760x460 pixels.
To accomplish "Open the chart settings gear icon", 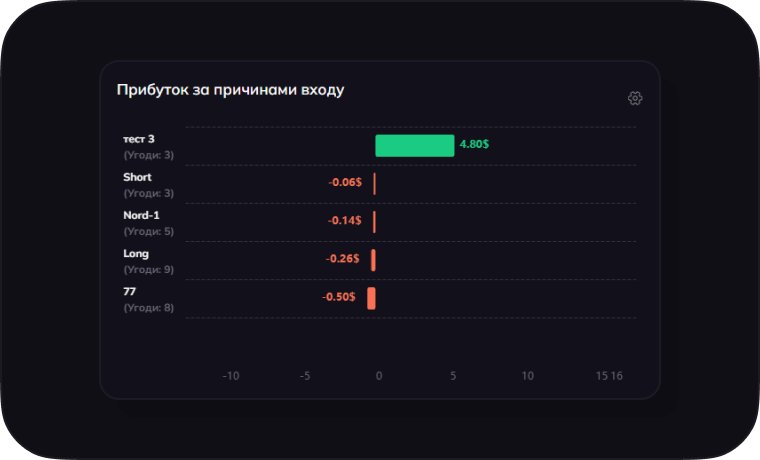I will pyautogui.click(x=635, y=98).
